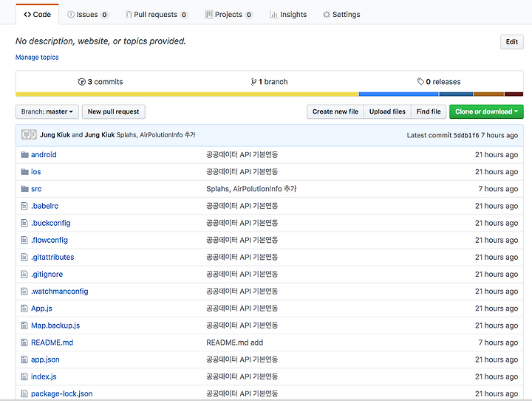Click the Map.backup.js file icon

24,325
